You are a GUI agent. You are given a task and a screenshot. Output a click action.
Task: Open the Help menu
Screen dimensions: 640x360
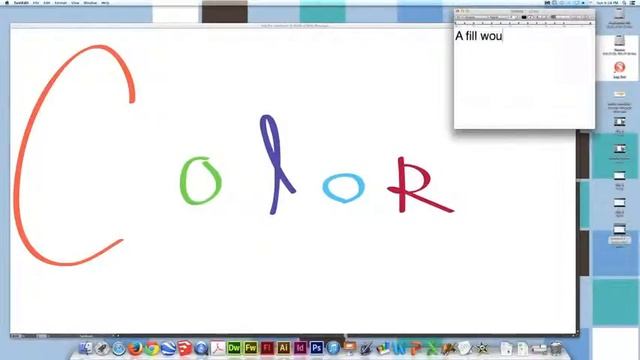[x=105, y=3]
